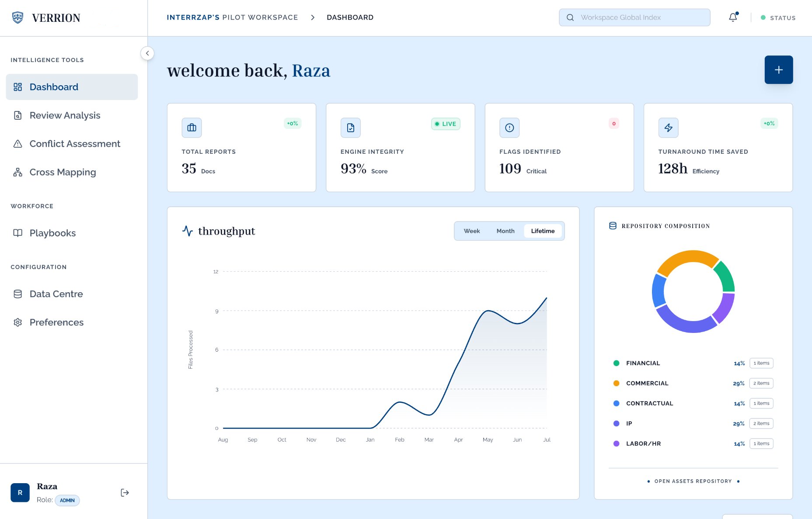Viewport: 812px width, 519px height.
Task: Click the Data Centre database icon
Action: click(x=17, y=294)
